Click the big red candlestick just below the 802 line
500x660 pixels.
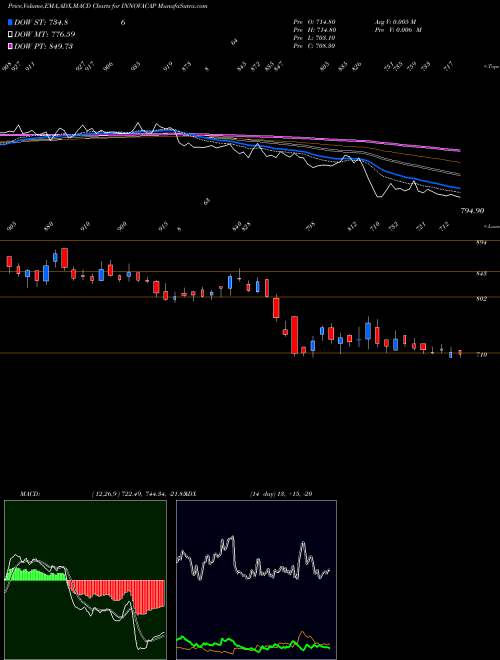tap(276, 308)
